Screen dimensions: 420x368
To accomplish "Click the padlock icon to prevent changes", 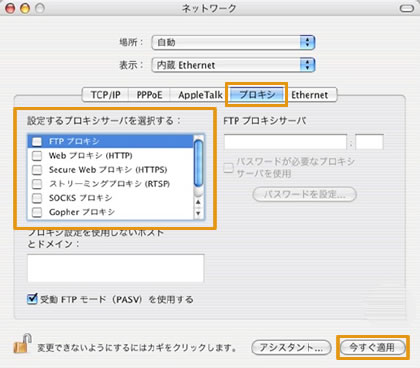I will (22, 343).
